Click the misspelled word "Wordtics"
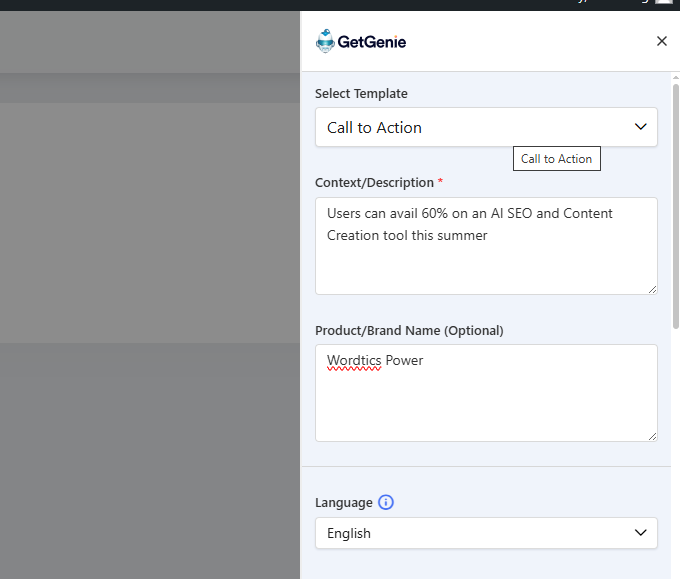The height and width of the screenshot is (579, 680). click(x=354, y=360)
